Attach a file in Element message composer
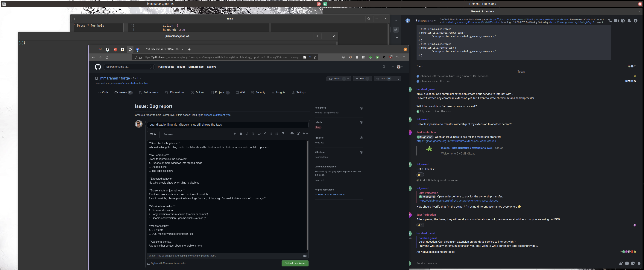This screenshot has height=270, width=644. (621, 263)
